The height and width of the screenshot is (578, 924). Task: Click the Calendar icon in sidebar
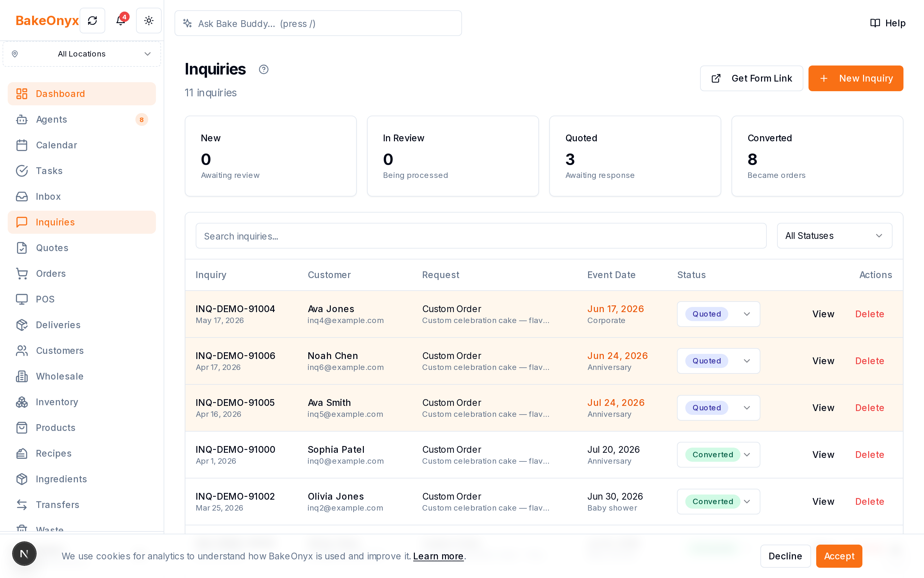(22, 145)
